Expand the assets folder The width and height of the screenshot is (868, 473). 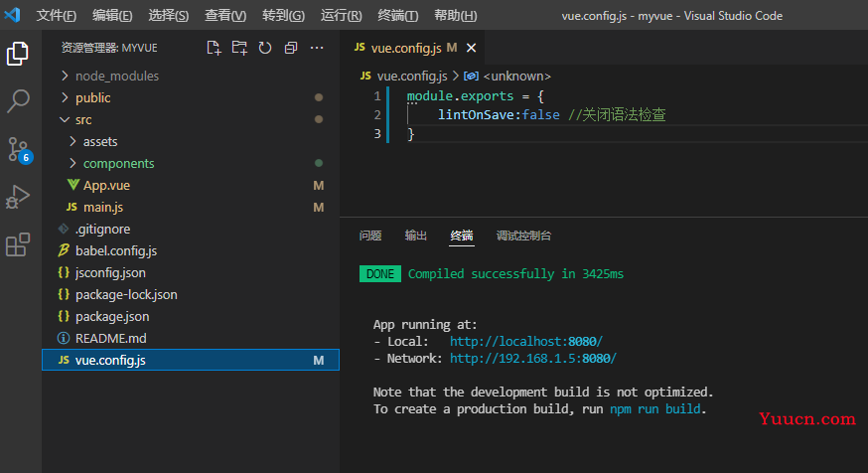click(72, 141)
